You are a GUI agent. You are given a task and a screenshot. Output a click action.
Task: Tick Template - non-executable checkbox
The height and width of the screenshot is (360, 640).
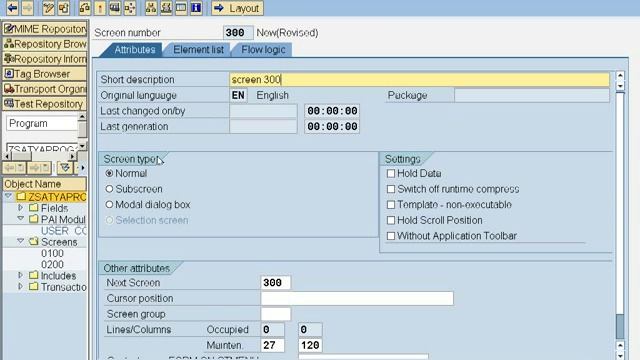pos(391,204)
